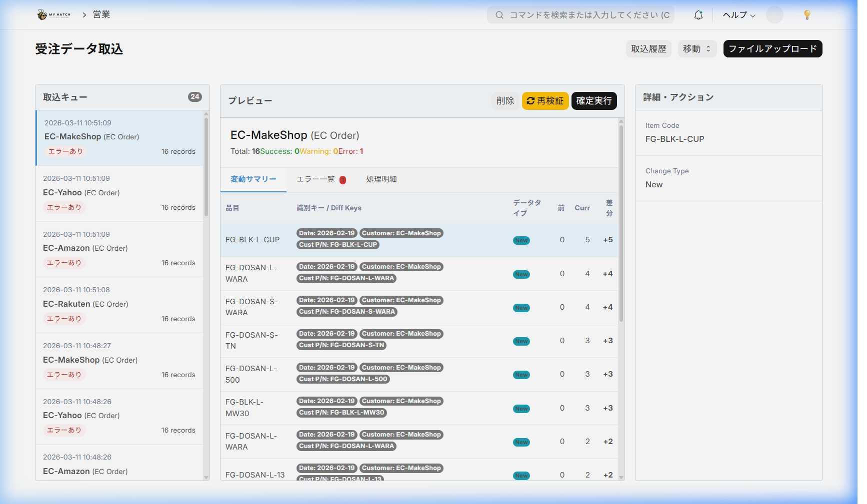Click the search magnifier icon
Image resolution: width=867 pixels, height=504 pixels.
pyautogui.click(x=499, y=15)
